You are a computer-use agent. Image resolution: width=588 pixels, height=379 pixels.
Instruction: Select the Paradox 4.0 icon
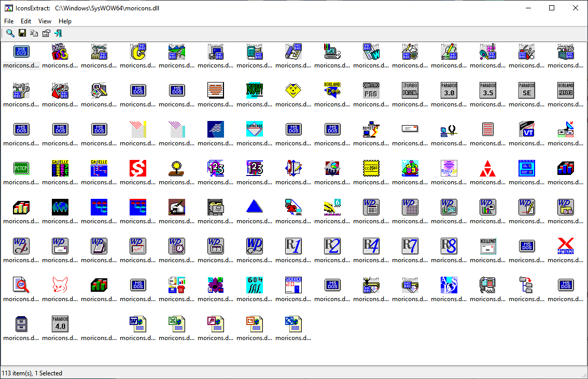60,323
